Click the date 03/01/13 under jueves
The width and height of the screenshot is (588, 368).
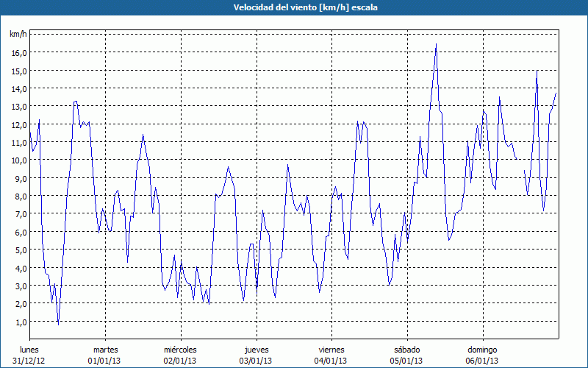[x=257, y=361]
